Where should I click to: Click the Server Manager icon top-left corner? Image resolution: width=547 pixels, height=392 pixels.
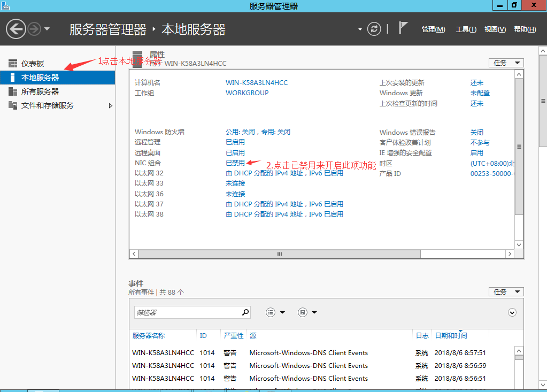coord(5,5)
